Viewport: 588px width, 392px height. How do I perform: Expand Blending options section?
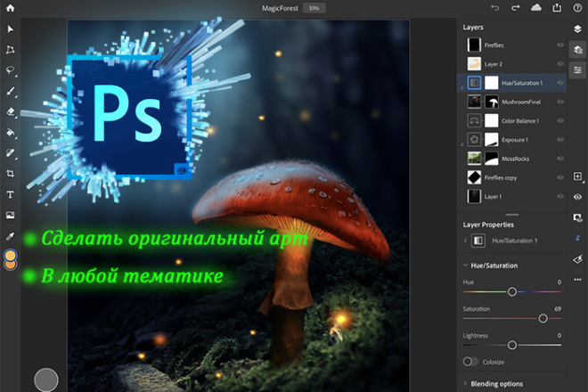(465, 383)
